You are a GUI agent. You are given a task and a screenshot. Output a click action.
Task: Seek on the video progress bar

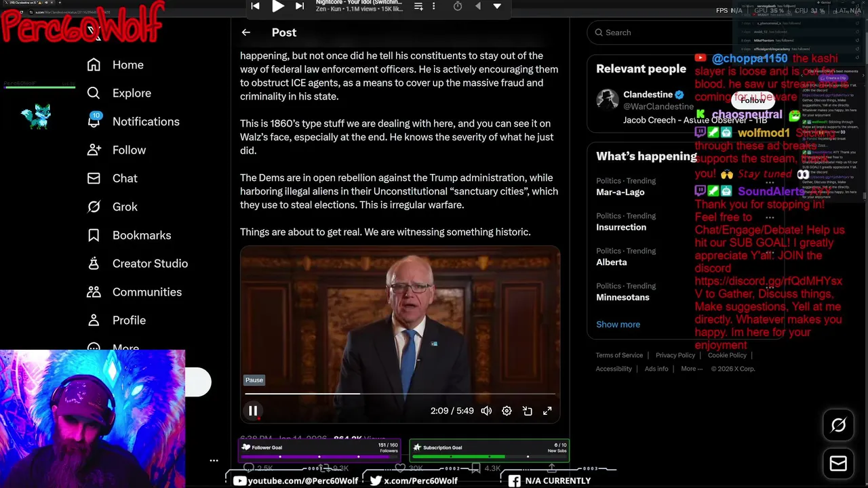(400, 393)
